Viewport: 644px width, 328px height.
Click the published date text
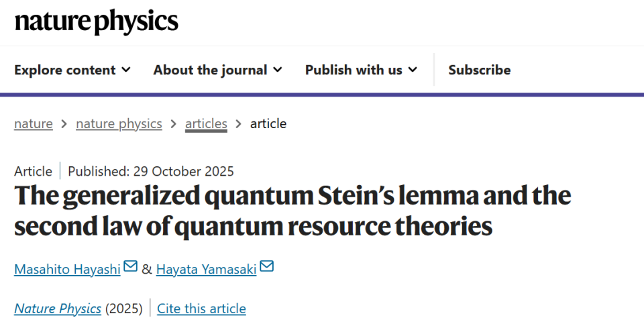pyautogui.click(x=151, y=171)
